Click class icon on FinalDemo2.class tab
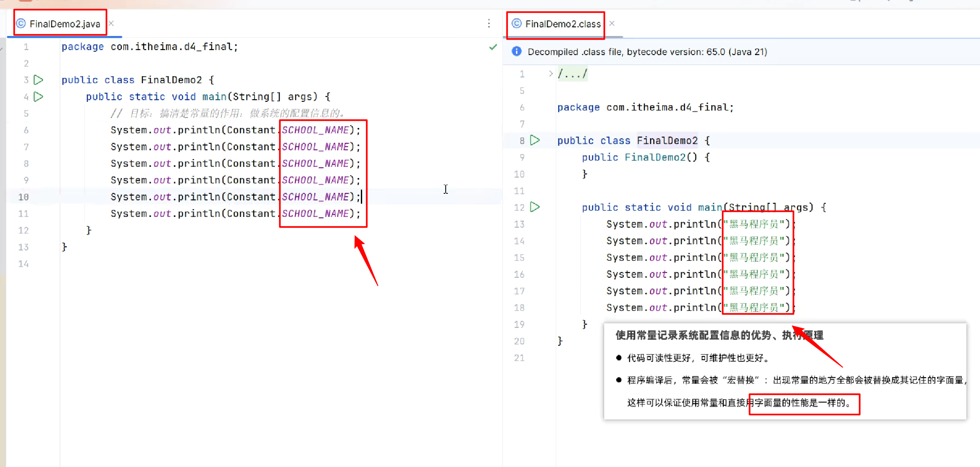 pyautogui.click(x=516, y=24)
